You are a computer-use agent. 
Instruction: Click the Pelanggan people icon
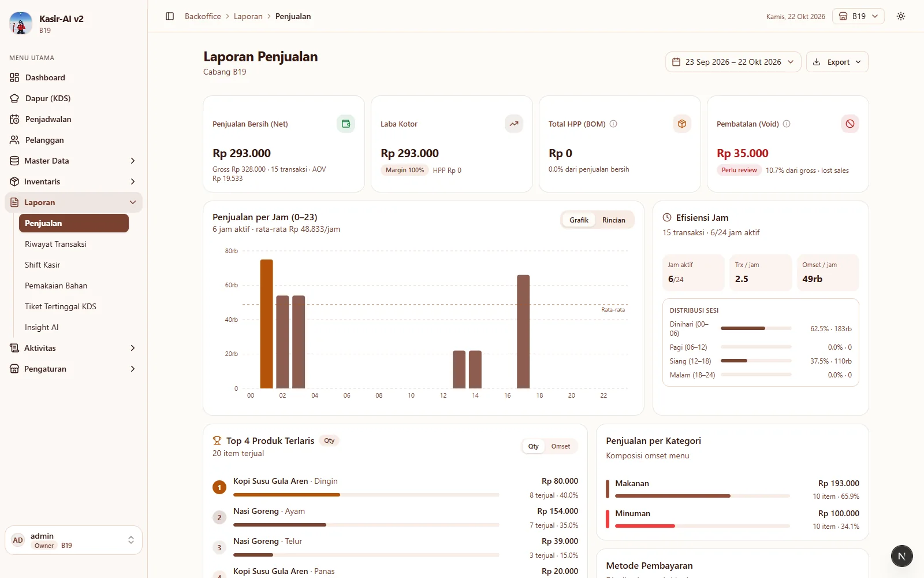pyautogui.click(x=14, y=140)
